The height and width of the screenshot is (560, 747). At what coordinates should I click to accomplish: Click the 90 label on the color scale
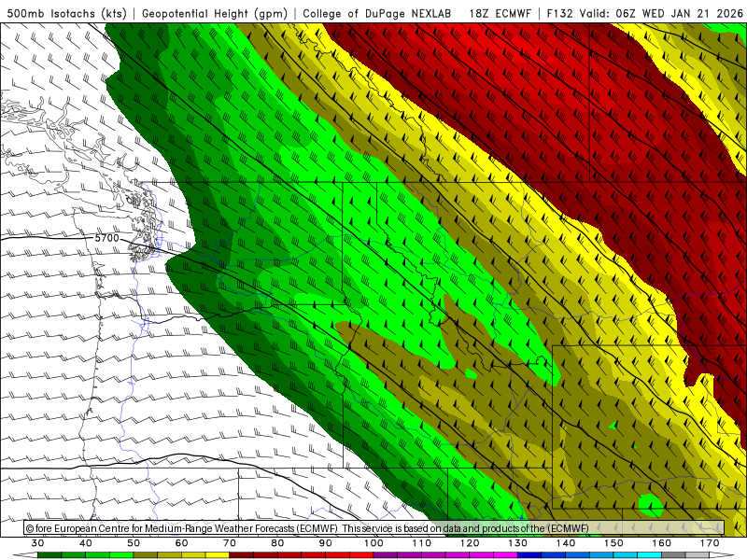326,543
